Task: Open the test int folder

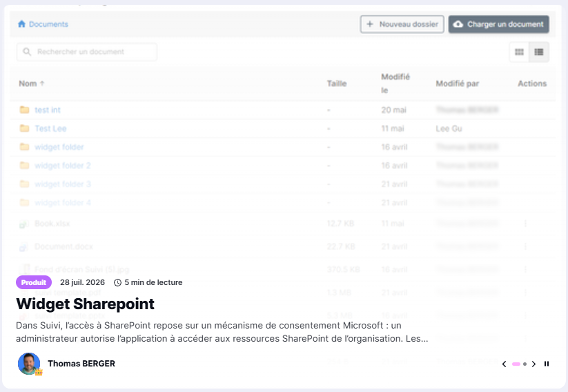Action: [48, 110]
